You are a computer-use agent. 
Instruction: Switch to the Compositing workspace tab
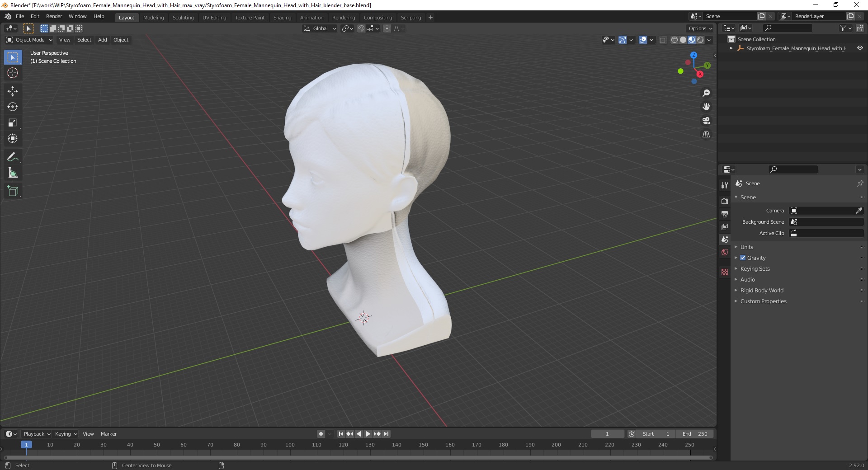click(x=378, y=18)
